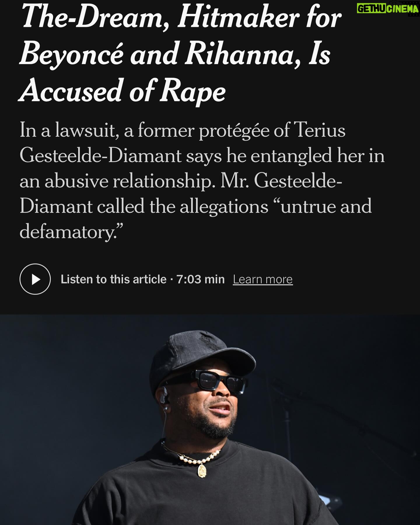
Task: Click the 'Listen to this article' label
Action: (113, 279)
